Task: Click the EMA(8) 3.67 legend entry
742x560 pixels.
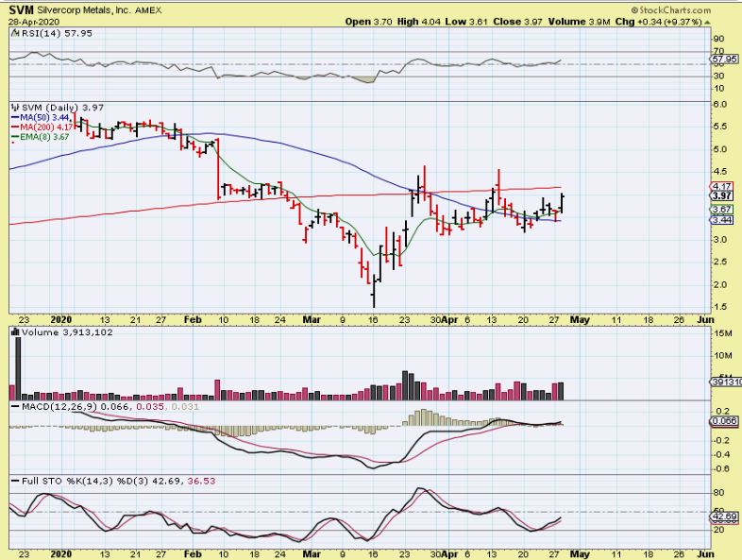Action: [x=44, y=137]
